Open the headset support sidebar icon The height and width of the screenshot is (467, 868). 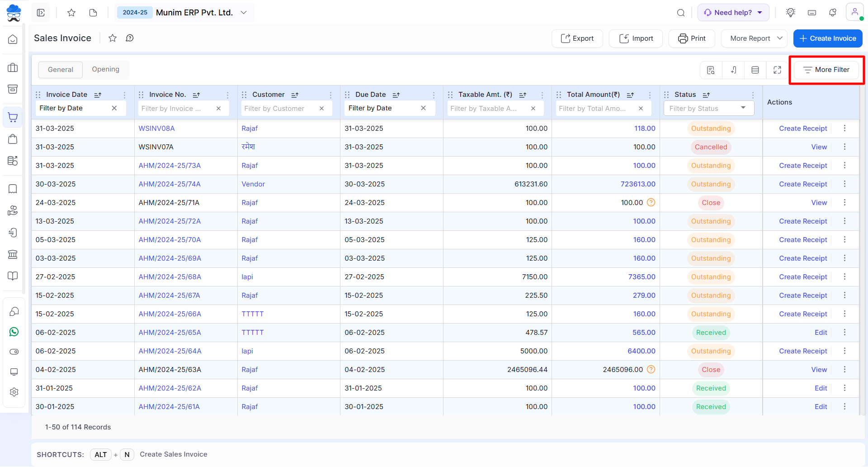tap(14, 311)
